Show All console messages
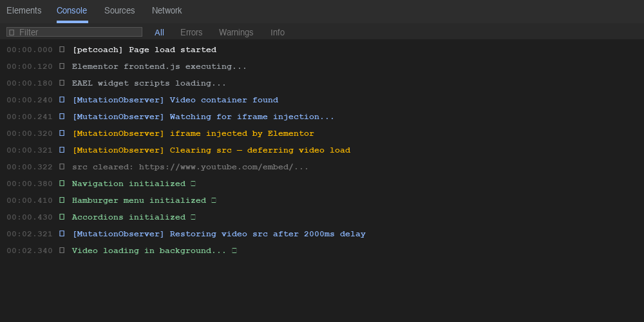The width and height of the screenshot is (644, 322). [x=159, y=32]
